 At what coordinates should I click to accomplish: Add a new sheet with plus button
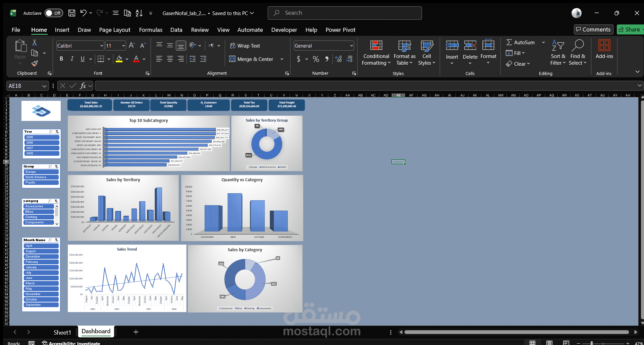point(136,332)
